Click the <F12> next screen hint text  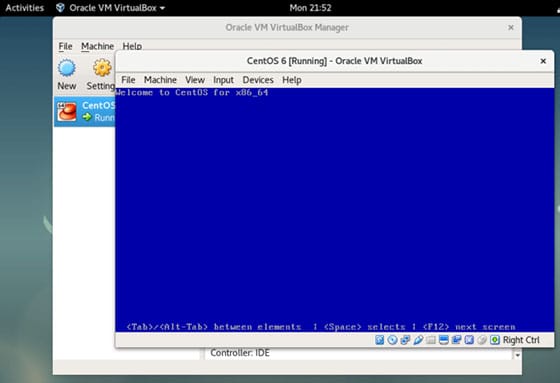point(469,327)
